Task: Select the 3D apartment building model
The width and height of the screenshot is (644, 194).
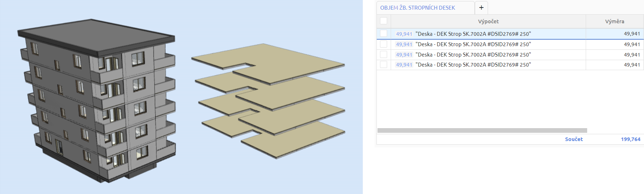Action: [x=97, y=100]
